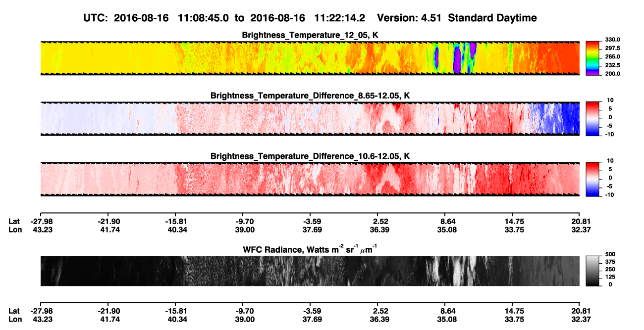The width and height of the screenshot is (644, 330).
Task: Click Lat -3.59 on the axis under the WFC strip
Action: (x=311, y=311)
